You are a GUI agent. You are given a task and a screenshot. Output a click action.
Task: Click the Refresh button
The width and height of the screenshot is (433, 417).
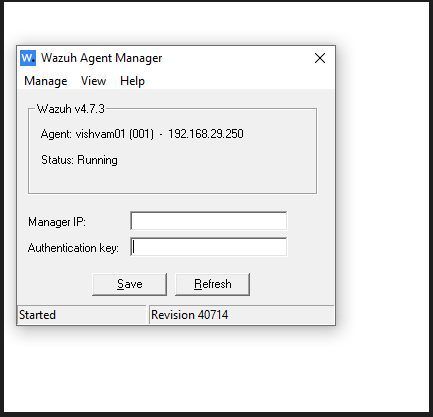212,284
